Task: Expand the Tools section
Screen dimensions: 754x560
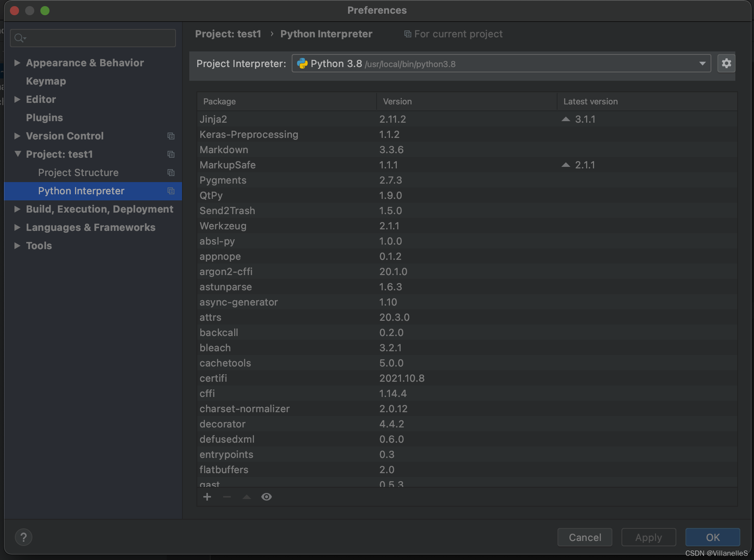Action: click(x=17, y=246)
